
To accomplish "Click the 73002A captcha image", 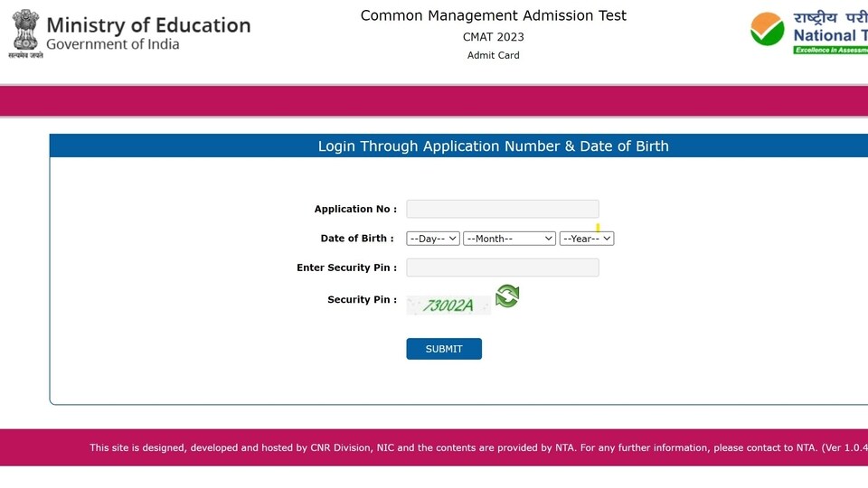I will pyautogui.click(x=448, y=305).
